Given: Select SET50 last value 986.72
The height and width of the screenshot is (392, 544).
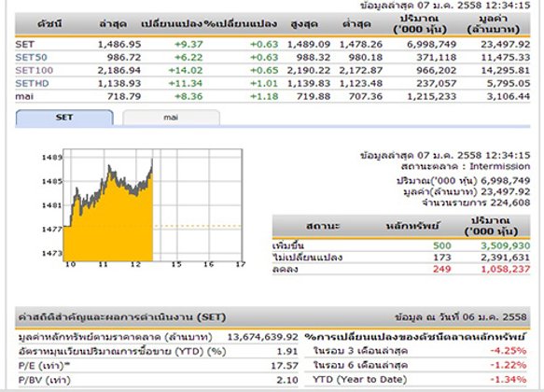Looking at the screenshot, I should click(x=124, y=57).
